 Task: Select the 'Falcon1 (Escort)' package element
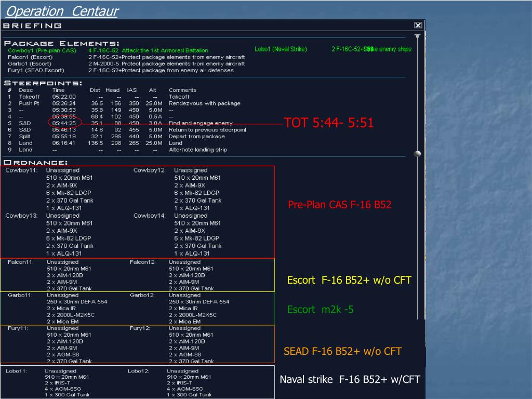(30, 57)
